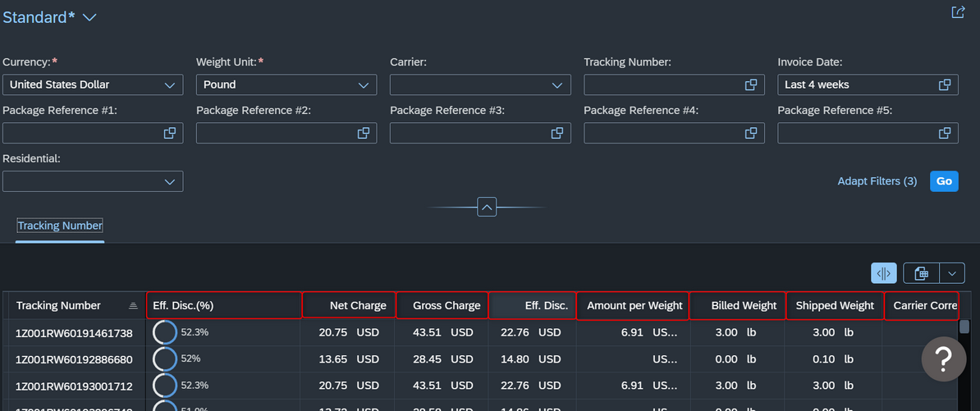The height and width of the screenshot is (411, 980).
Task: Click the export to spreadsheet icon
Action: [x=921, y=273]
